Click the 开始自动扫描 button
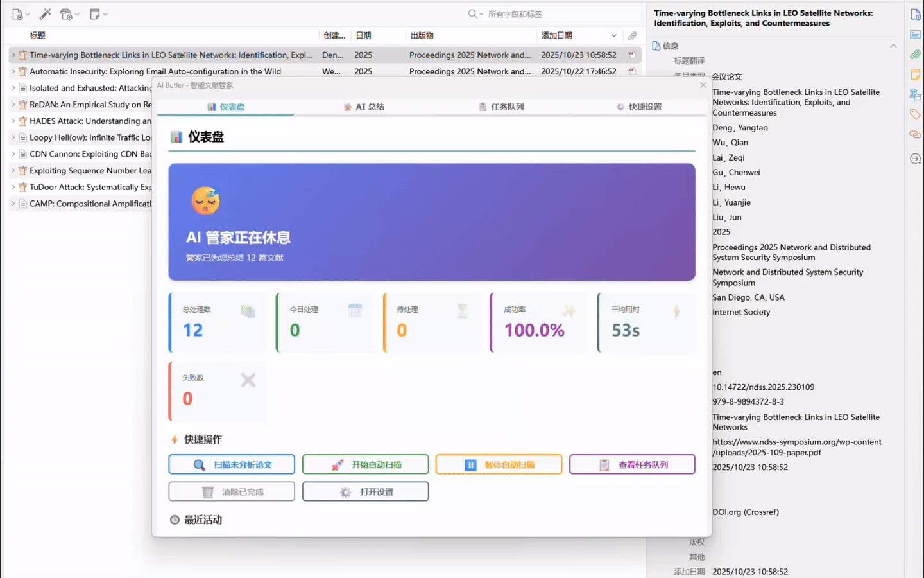Image resolution: width=924 pixels, height=578 pixels. [365, 464]
